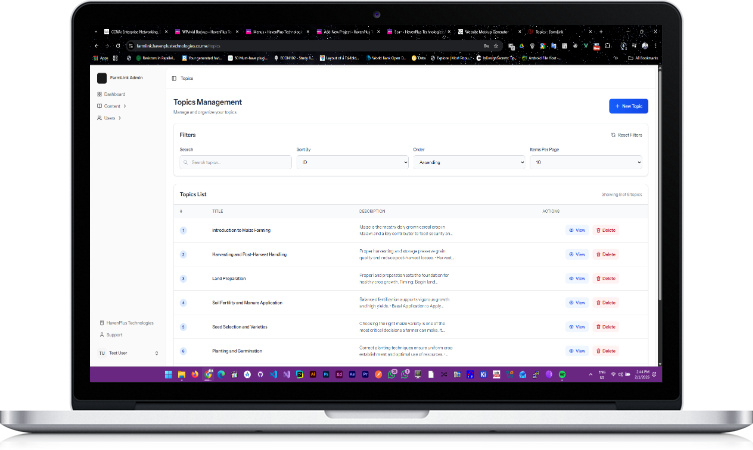View the Land Preparation topic
Screen dimensions: 753x450
click(575, 278)
